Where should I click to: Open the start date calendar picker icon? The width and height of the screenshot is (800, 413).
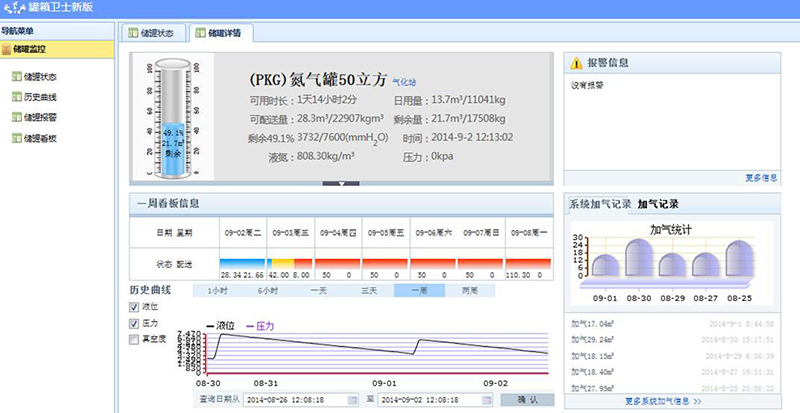(352, 400)
